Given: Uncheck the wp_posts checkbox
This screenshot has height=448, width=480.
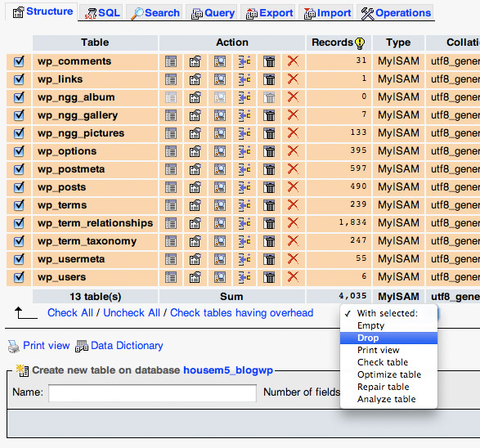Looking at the screenshot, I should pyautogui.click(x=19, y=187).
